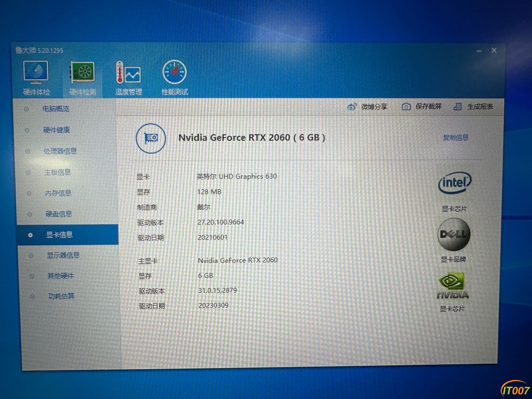Open the 性能测试 performance test gauge icon
The height and width of the screenshot is (399, 532).
[175, 72]
